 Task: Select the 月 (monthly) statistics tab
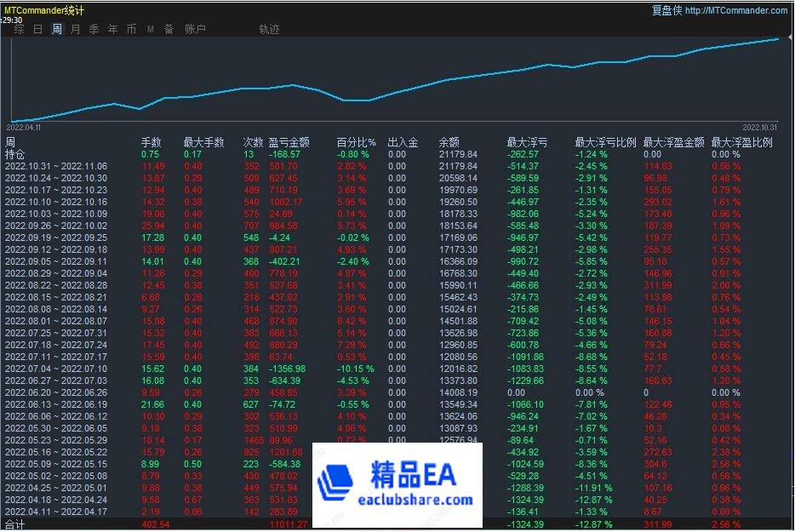click(x=76, y=29)
